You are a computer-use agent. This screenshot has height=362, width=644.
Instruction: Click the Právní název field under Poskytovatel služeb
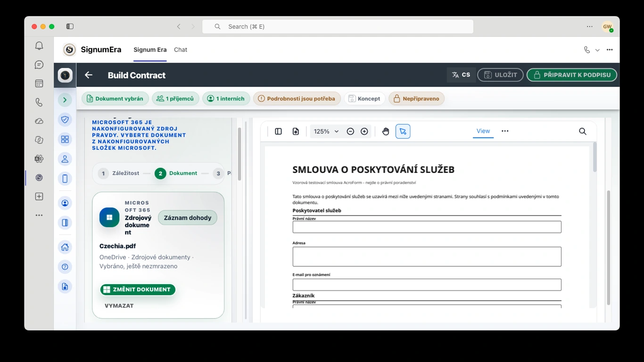tap(427, 227)
